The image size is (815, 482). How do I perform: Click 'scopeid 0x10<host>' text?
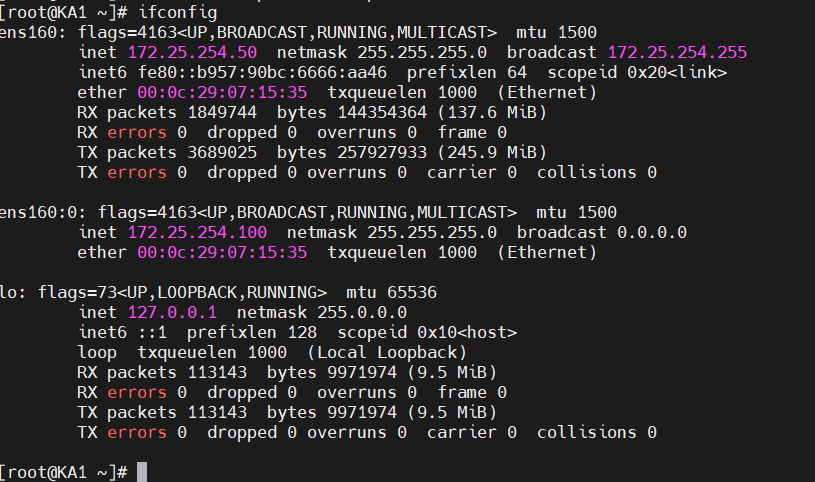click(x=427, y=332)
